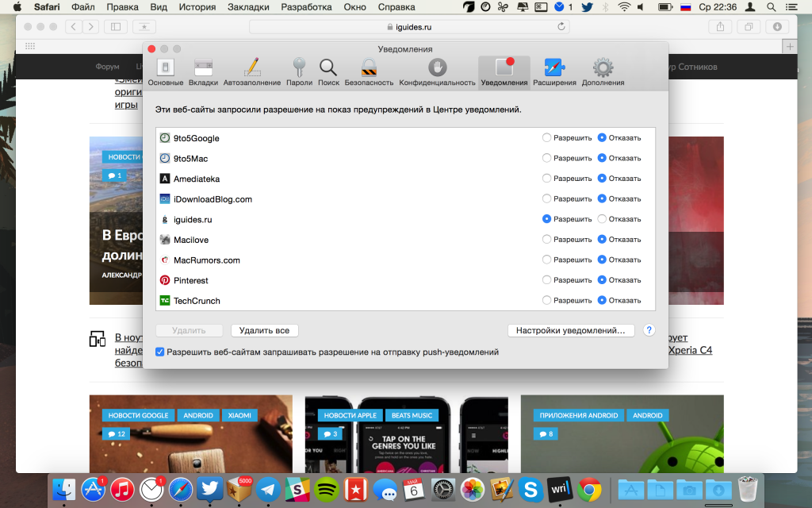Open the Автозаполнение preferences pane
The image size is (812, 508).
click(x=251, y=71)
